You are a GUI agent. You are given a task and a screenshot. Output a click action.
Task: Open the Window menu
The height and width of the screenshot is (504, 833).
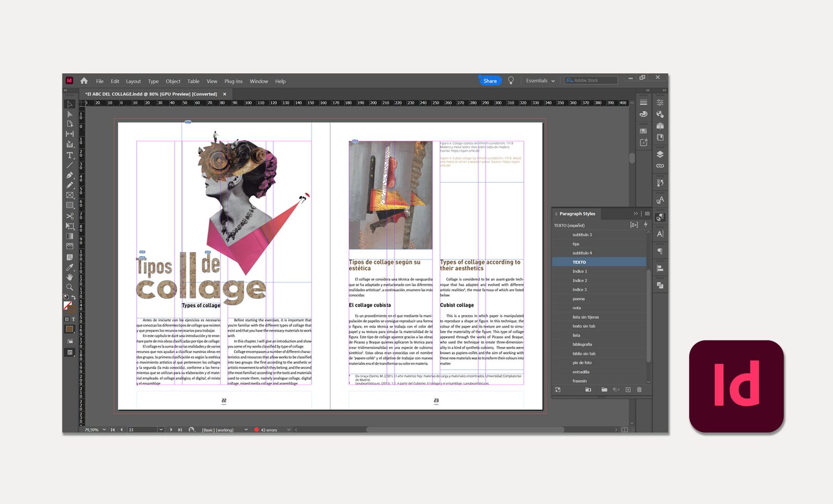(259, 81)
